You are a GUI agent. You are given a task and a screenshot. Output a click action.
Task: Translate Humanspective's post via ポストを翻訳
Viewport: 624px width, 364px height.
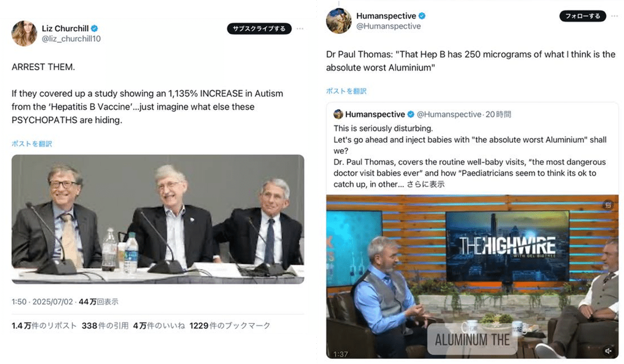point(346,91)
